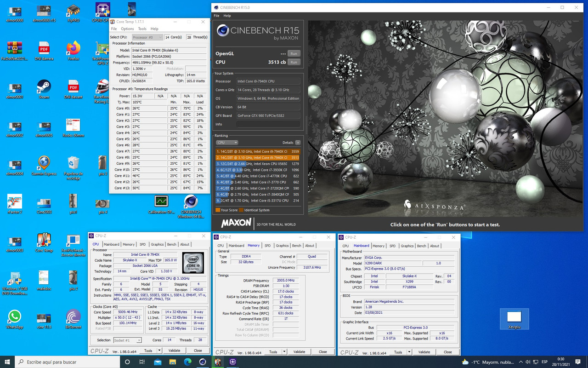Open the Tools dropdown arrow in CPU-Z Mainboard window

click(x=409, y=352)
